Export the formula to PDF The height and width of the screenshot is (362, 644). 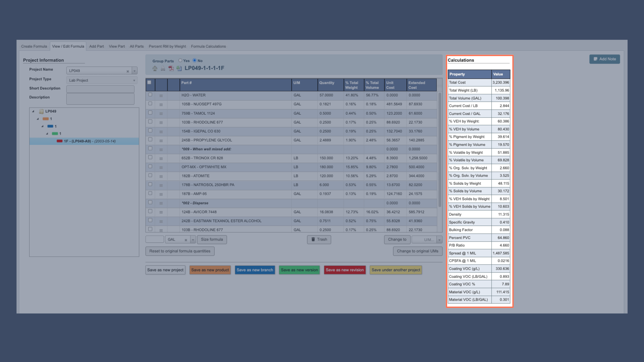171,68
